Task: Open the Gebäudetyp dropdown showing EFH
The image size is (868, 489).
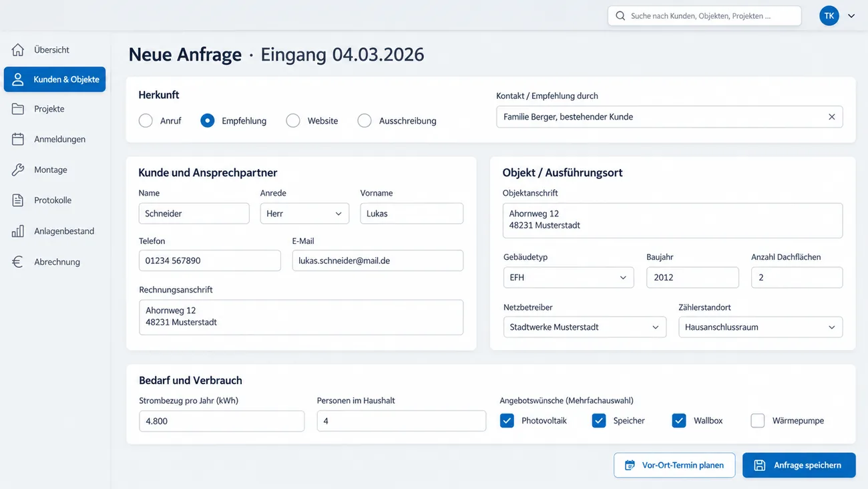Action: pos(568,278)
